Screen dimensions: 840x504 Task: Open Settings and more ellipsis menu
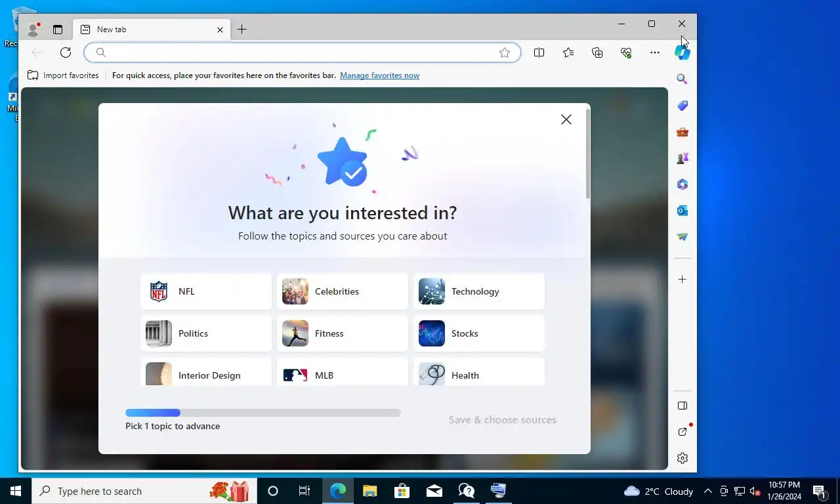655,52
